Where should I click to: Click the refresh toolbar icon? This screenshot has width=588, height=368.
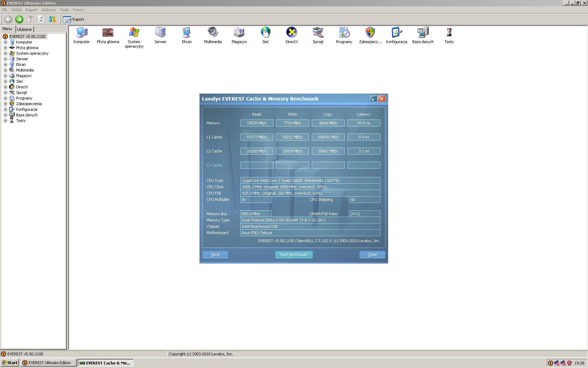click(x=41, y=19)
